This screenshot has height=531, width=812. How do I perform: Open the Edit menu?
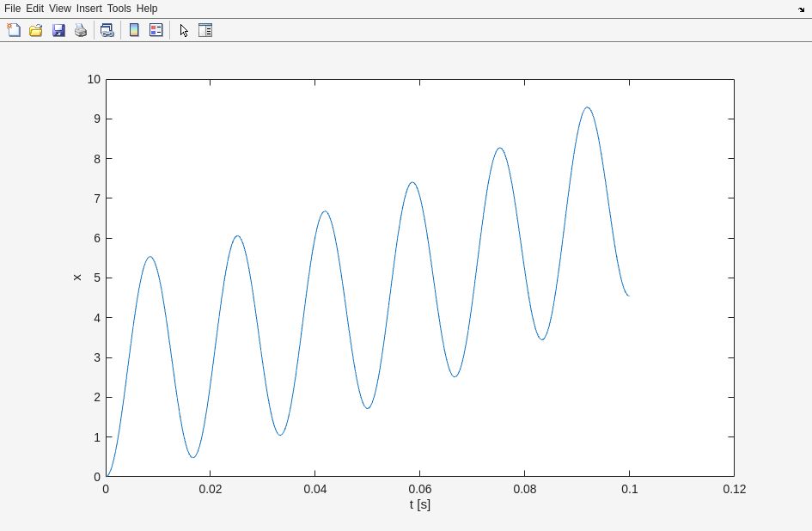34,9
